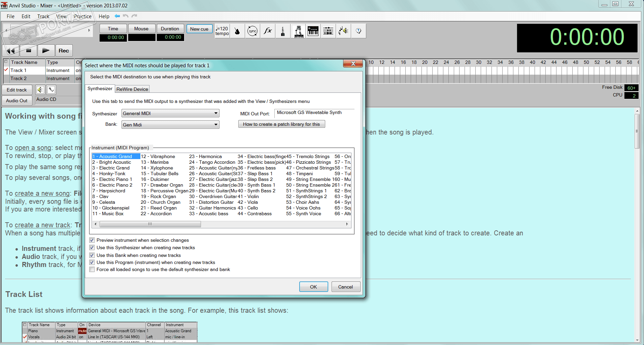Click the New cue button
The height and width of the screenshot is (345, 644).
(199, 29)
